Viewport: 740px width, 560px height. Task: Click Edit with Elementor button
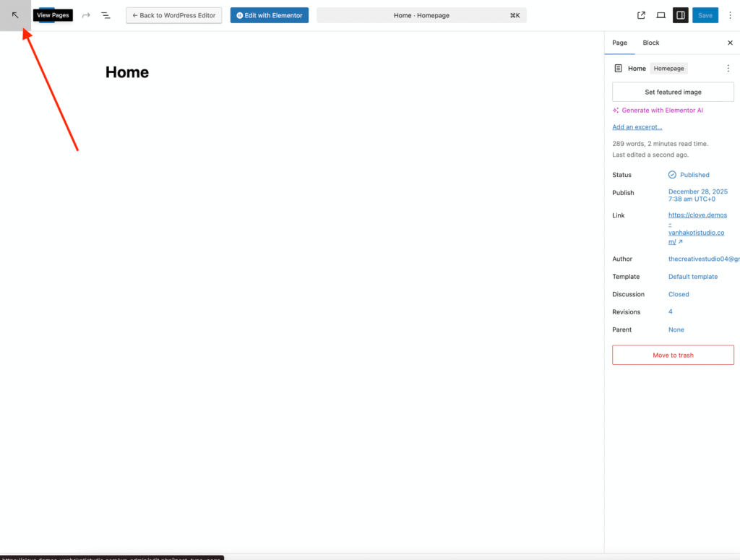click(270, 15)
